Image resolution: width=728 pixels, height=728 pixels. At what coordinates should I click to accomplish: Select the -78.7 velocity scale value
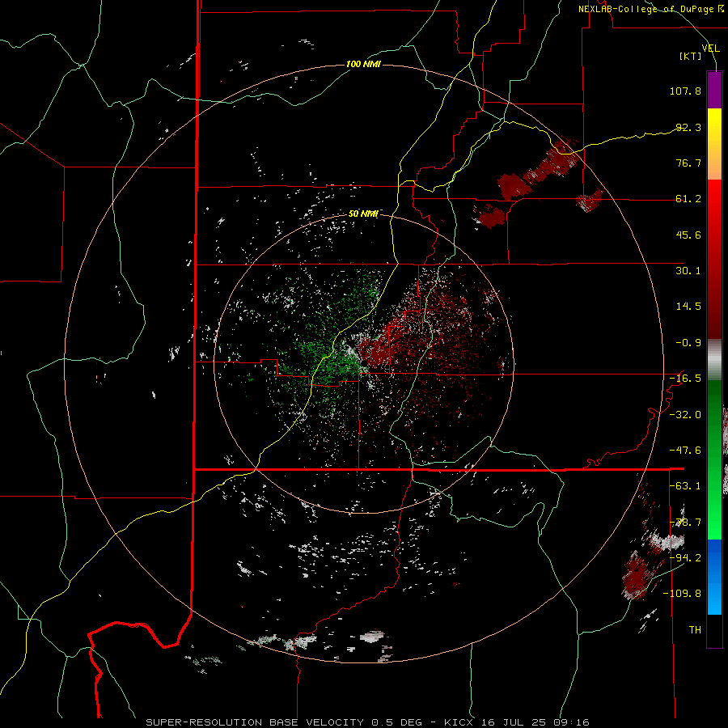pyautogui.click(x=685, y=523)
